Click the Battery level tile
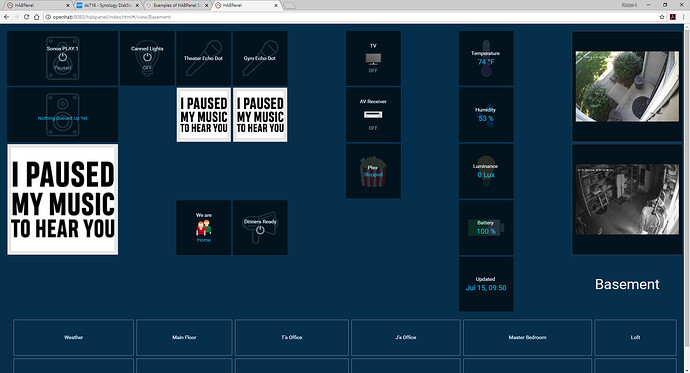Screen dimensions: 690x373 pyautogui.click(x=486, y=227)
